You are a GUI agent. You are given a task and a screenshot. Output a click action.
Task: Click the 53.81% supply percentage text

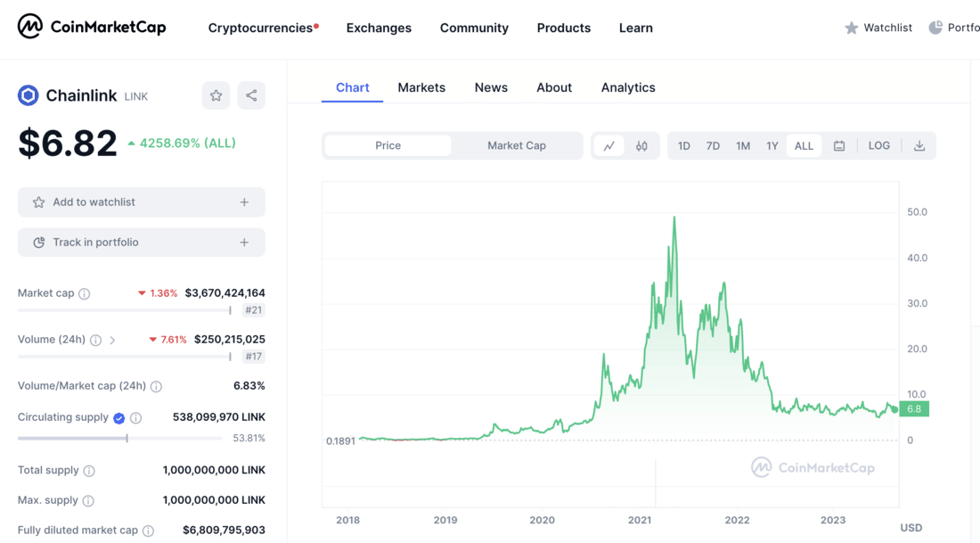[249, 438]
